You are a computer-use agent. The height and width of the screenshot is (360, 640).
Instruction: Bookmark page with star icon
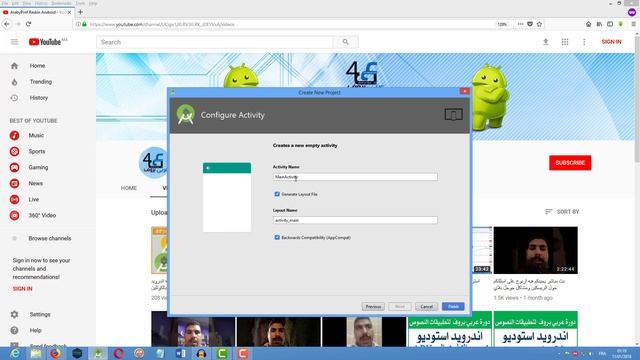coord(539,24)
